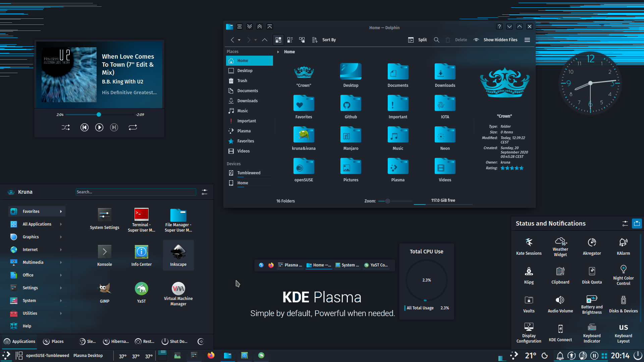Viewport: 644px width, 362px height.
Task: Toggle repeat in media player
Action: [133, 127]
